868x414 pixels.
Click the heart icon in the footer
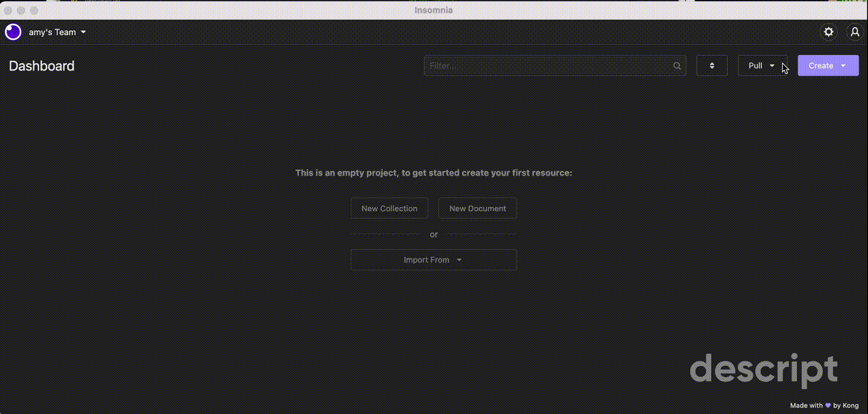click(829, 406)
